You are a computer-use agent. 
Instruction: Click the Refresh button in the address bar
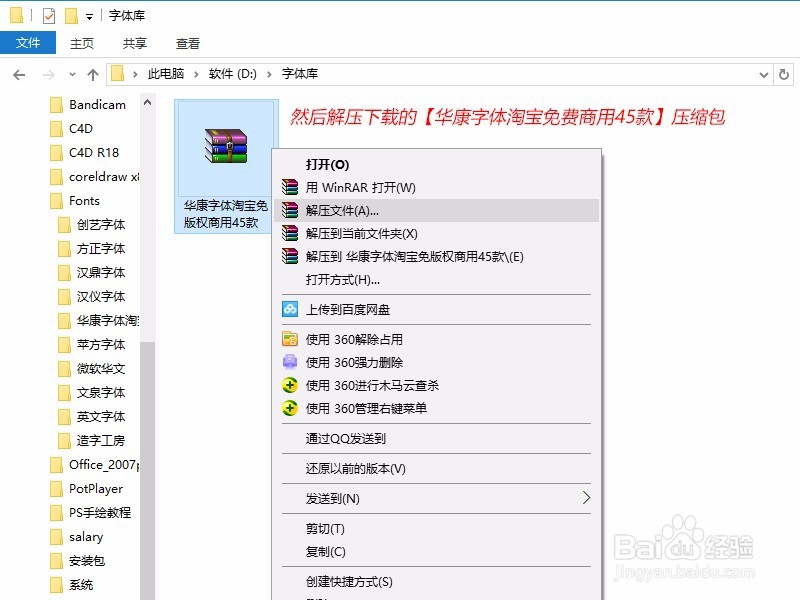click(x=784, y=74)
